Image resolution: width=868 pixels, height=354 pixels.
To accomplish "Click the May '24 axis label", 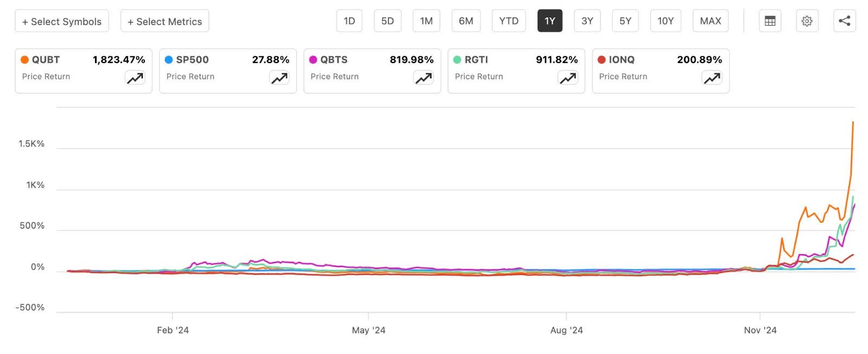I will click(x=369, y=330).
